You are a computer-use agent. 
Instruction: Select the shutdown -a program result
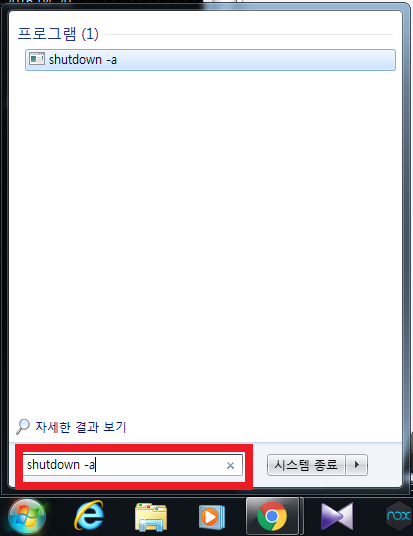tap(210, 60)
